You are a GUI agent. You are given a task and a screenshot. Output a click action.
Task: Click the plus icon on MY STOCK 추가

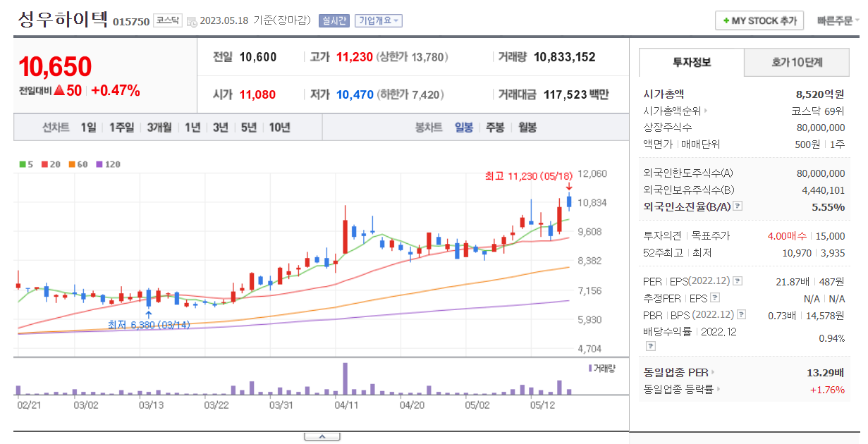[726, 21]
